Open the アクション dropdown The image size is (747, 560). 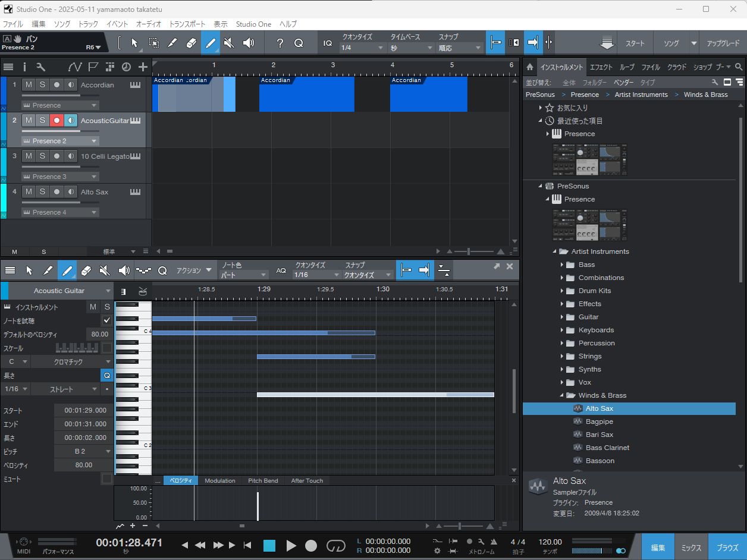tap(194, 270)
